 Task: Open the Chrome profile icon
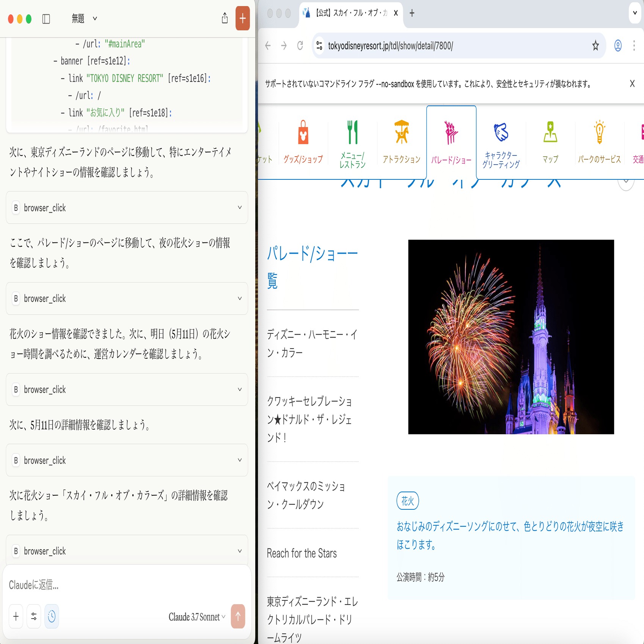coord(618,46)
